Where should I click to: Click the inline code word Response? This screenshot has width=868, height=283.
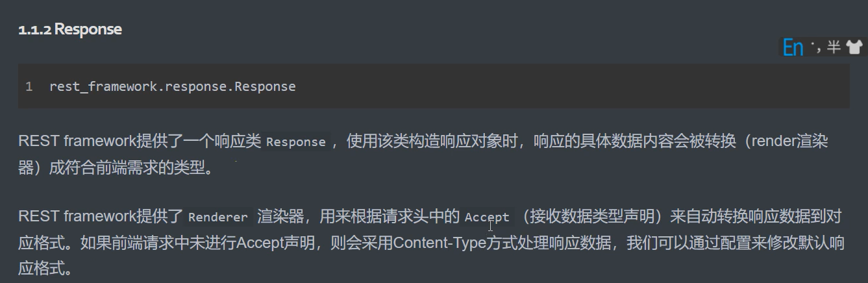click(295, 142)
